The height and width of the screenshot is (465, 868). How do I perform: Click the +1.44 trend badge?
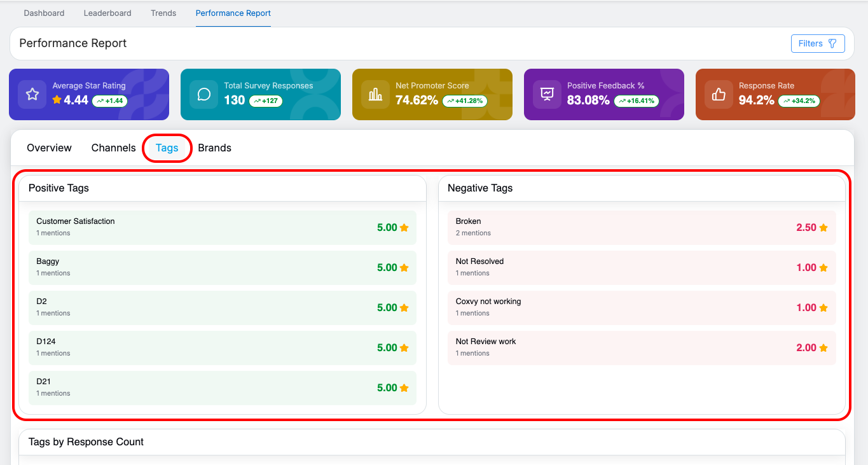pos(109,101)
